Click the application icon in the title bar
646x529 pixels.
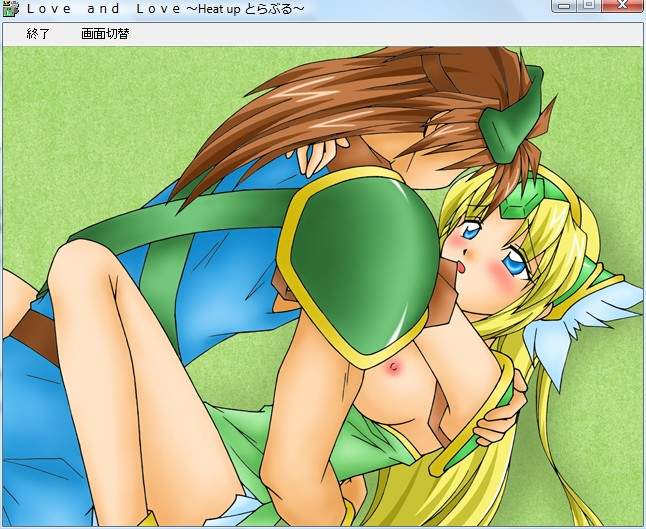click(x=10, y=8)
